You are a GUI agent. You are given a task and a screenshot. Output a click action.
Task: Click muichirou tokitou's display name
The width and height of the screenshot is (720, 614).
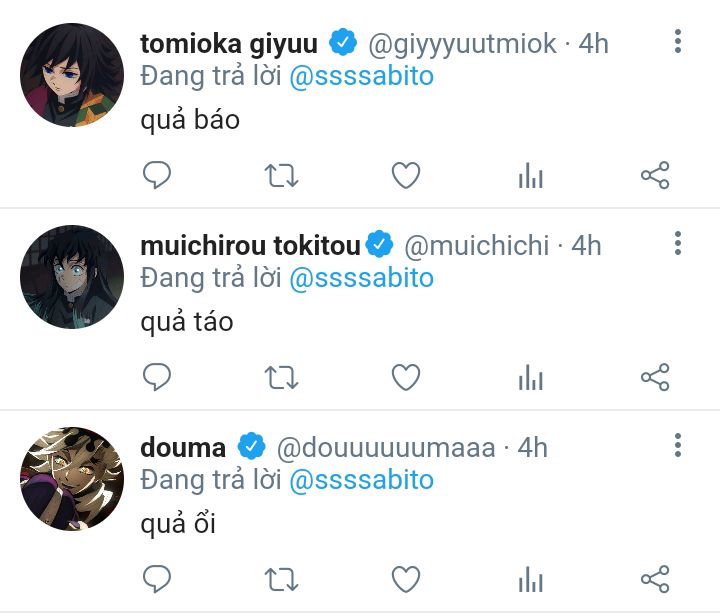pos(250,244)
